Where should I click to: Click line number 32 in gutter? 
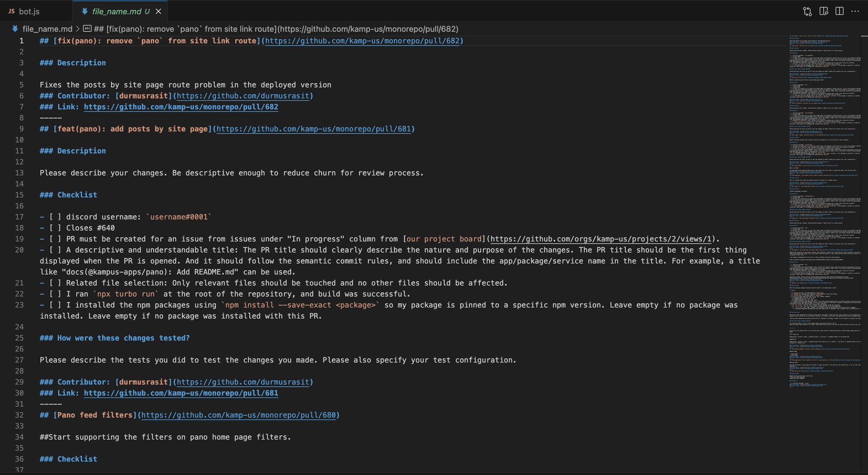[x=19, y=415]
